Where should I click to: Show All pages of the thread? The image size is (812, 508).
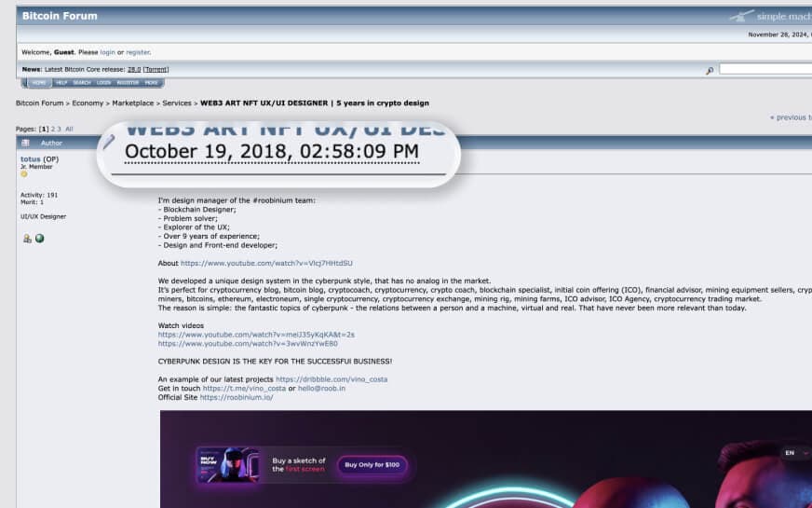pos(69,129)
